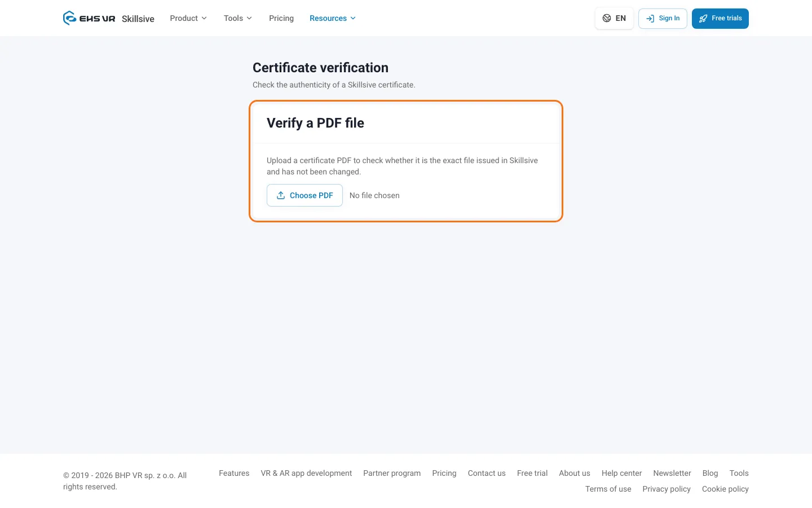Expand the Resources menu chevron
Image resolution: width=812 pixels, height=508 pixels.
353,18
